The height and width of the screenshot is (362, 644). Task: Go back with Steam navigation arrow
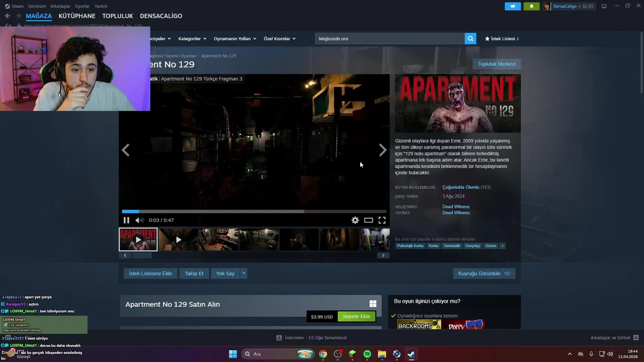click(8, 16)
